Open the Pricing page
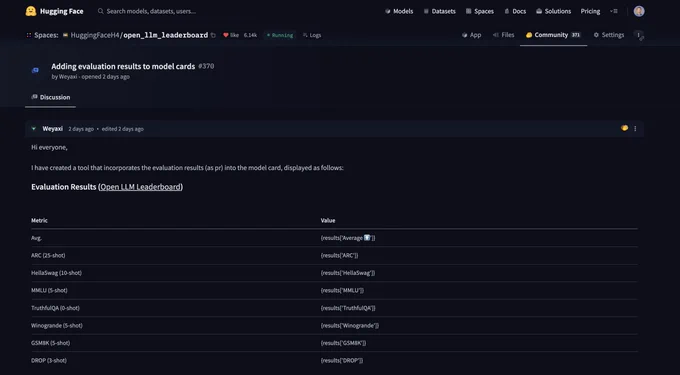 click(x=590, y=11)
